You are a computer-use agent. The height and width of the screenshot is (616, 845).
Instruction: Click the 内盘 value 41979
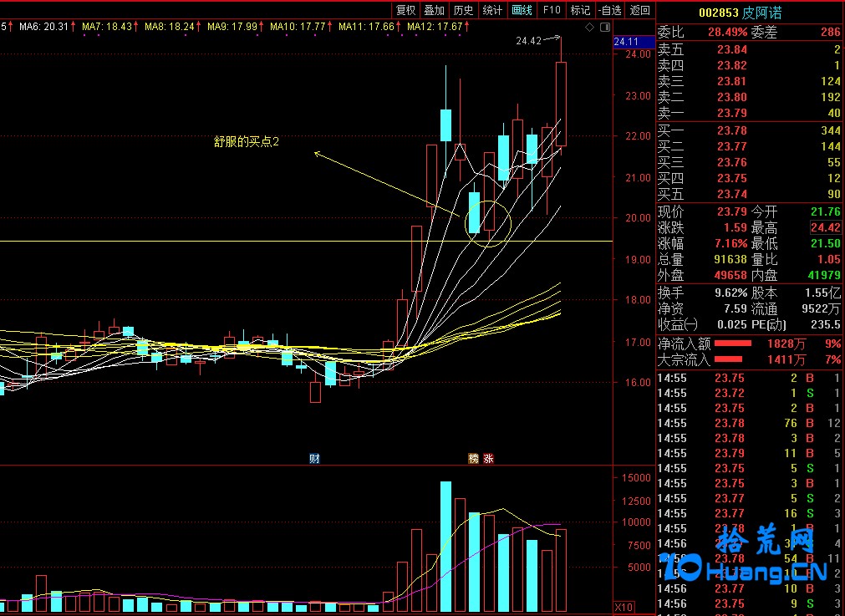(824, 275)
